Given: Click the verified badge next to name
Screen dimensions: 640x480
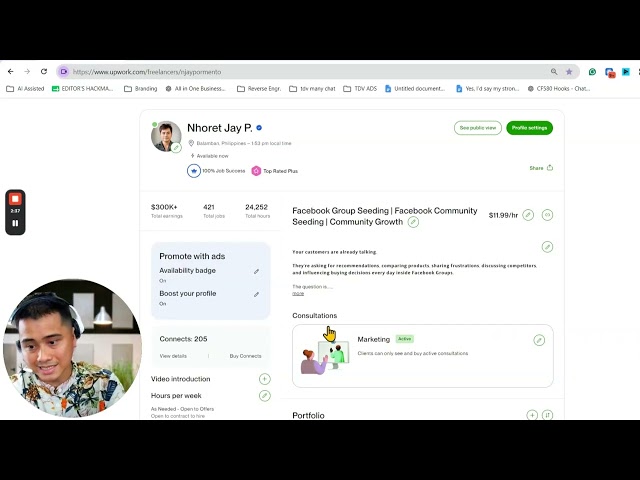Looking at the screenshot, I should [x=259, y=128].
